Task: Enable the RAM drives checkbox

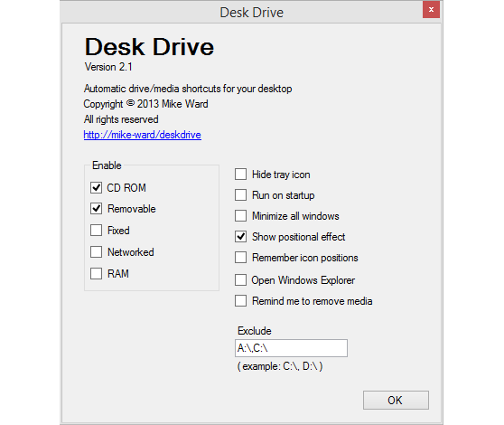Action: pyautogui.click(x=96, y=273)
